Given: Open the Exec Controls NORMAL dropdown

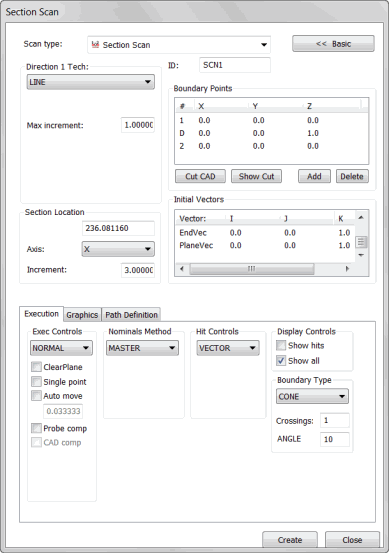Looking at the screenshot, I should 61,348.
